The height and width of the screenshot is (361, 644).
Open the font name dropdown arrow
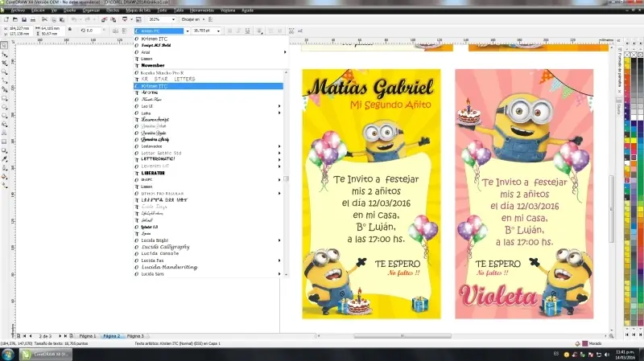pos(188,31)
